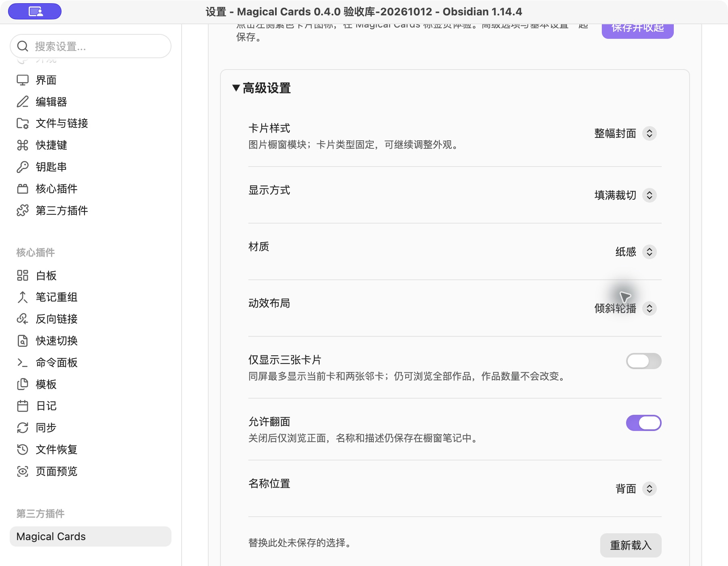This screenshot has height=566, width=728.
Task: Click the 重新载入 button
Action: 631,545
